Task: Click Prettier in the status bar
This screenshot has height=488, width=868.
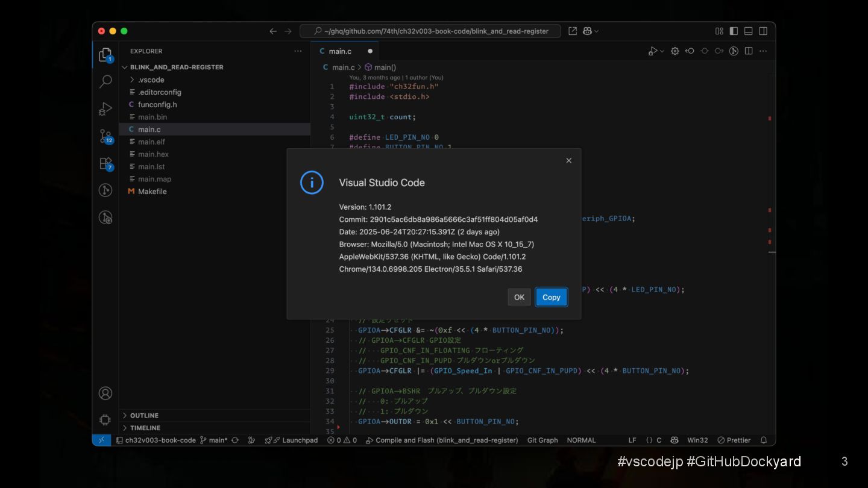Action: (x=734, y=440)
